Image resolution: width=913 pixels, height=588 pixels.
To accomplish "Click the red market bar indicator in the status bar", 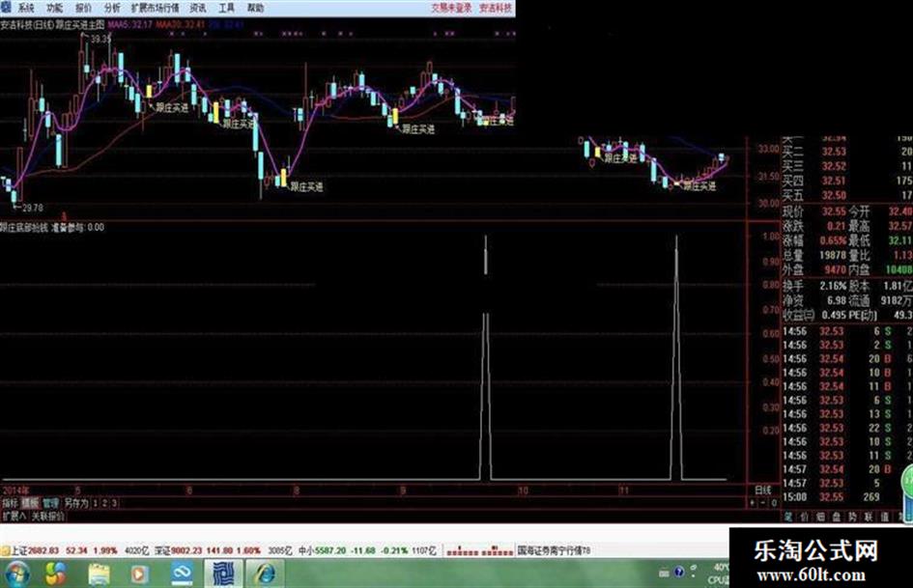I will pos(480,550).
